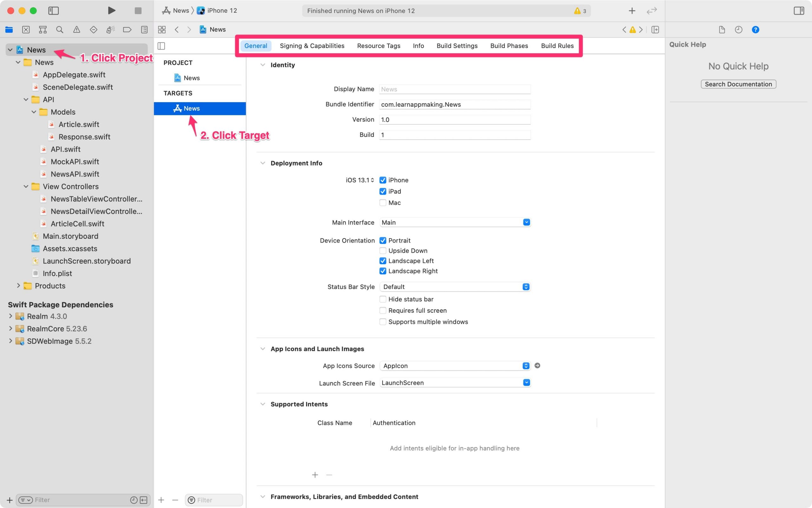Enable Requires full screen checkbox
Viewport: 812px width, 508px height.
pos(383,311)
